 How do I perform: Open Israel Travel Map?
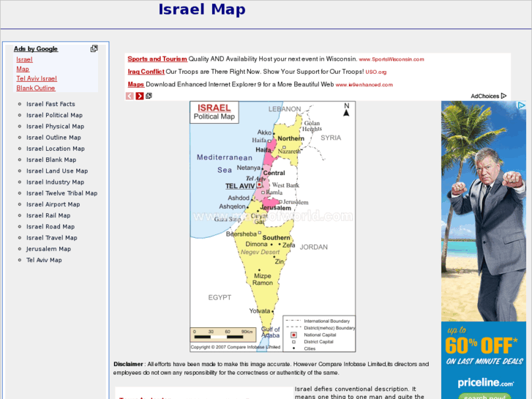52,238
